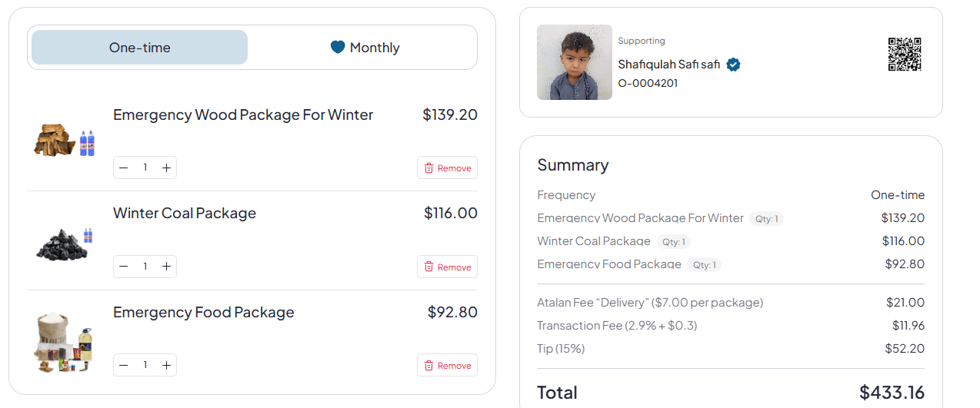Screen dimensions: 980x408
Task: Remove the Emergency Food Package
Action: (x=447, y=365)
